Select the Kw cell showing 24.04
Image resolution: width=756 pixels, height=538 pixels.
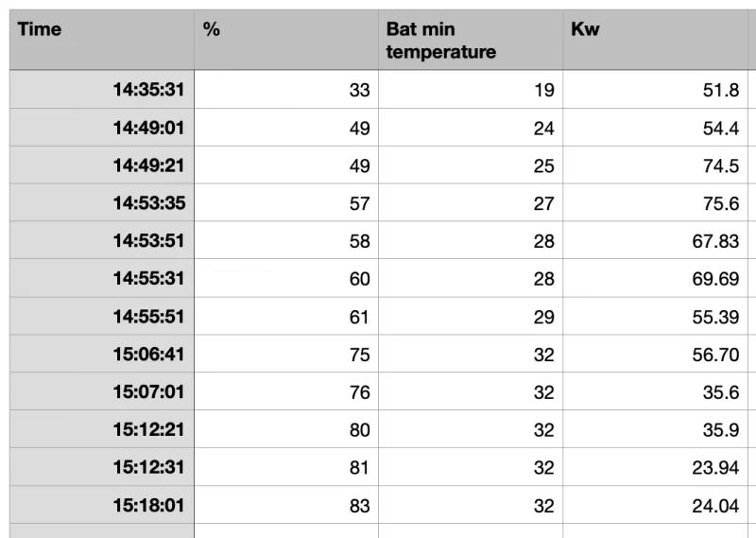[715, 506]
